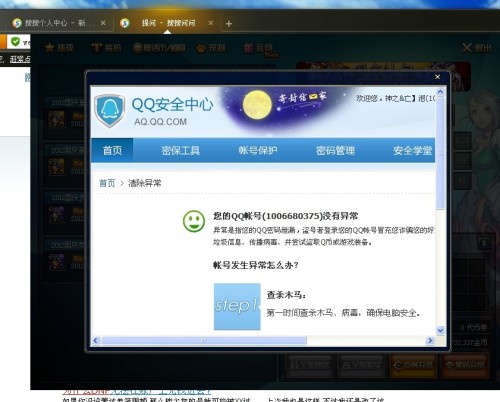
Task: Click the dialog's scroll up arrow
Action: 440,92
